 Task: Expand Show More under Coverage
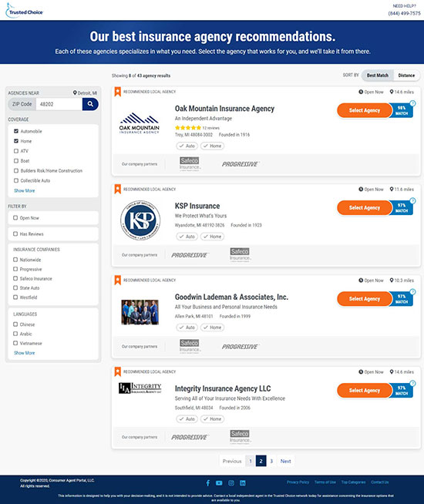pos(25,190)
